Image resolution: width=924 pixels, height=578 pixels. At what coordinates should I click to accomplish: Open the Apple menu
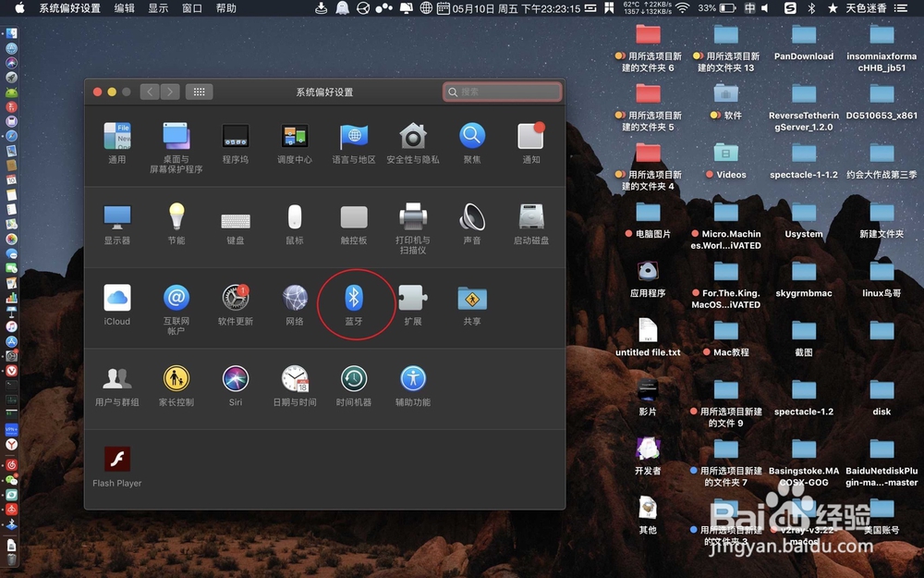(19, 7)
